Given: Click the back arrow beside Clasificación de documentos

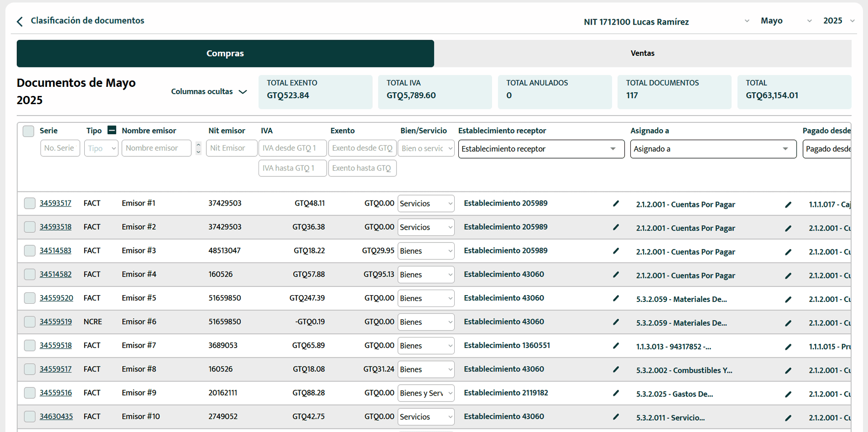Looking at the screenshot, I should pyautogui.click(x=19, y=21).
